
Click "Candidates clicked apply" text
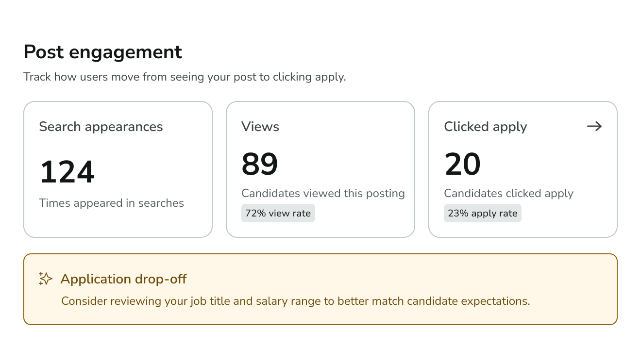click(x=508, y=193)
